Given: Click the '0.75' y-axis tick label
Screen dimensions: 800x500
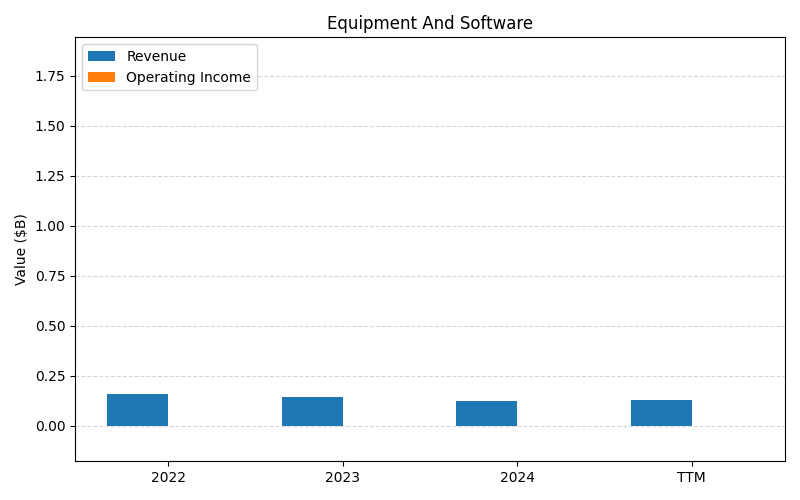Looking at the screenshot, I should (x=50, y=277).
